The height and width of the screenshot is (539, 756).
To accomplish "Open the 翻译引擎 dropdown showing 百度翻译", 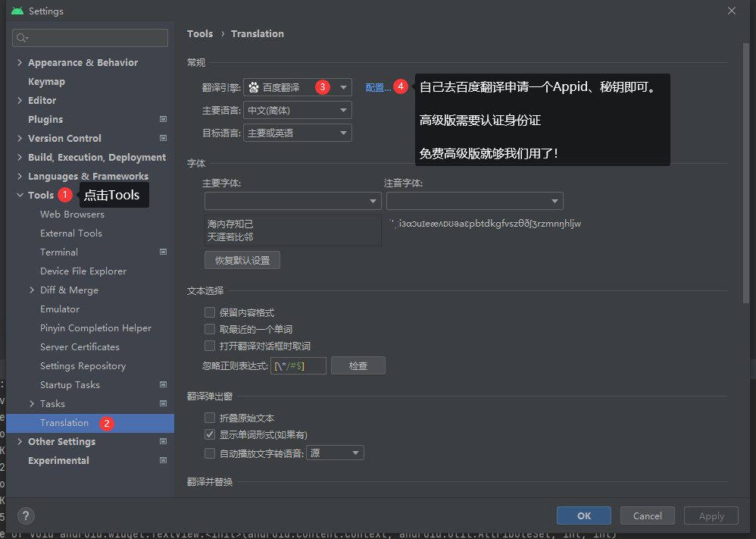I will [297, 87].
